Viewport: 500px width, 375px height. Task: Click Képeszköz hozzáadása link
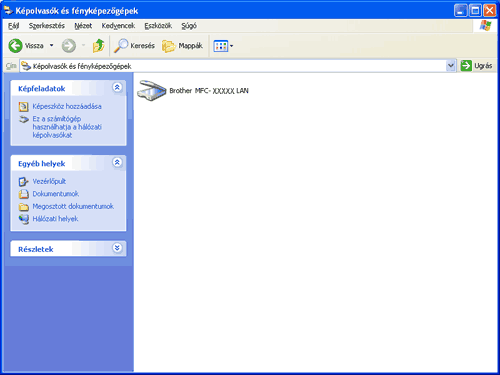pos(67,106)
